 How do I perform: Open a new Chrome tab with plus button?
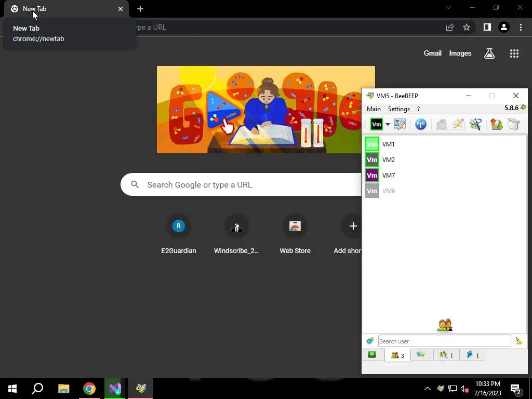(x=140, y=9)
